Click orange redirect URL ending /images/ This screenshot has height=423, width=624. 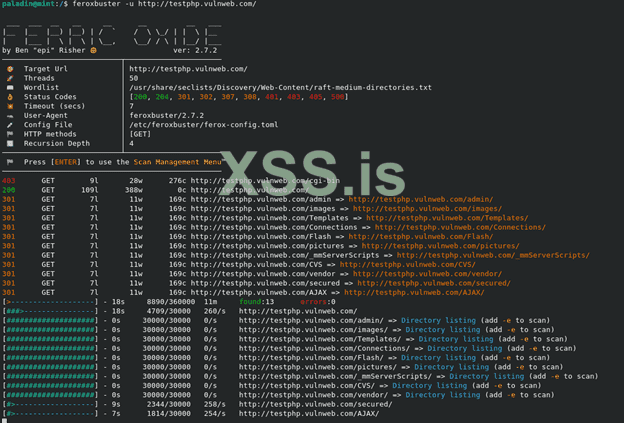[427, 209]
